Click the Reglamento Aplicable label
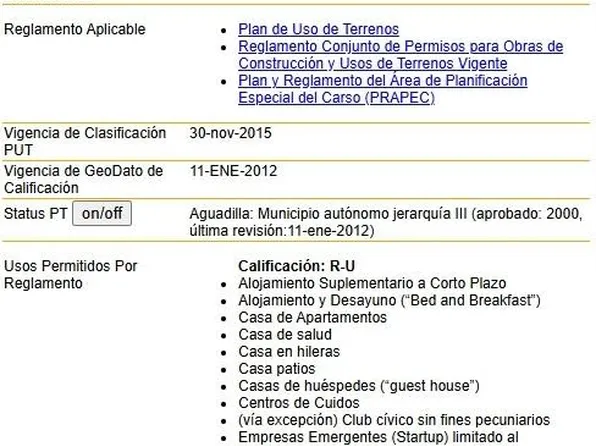 pyautogui.click(x=74, y=29)
